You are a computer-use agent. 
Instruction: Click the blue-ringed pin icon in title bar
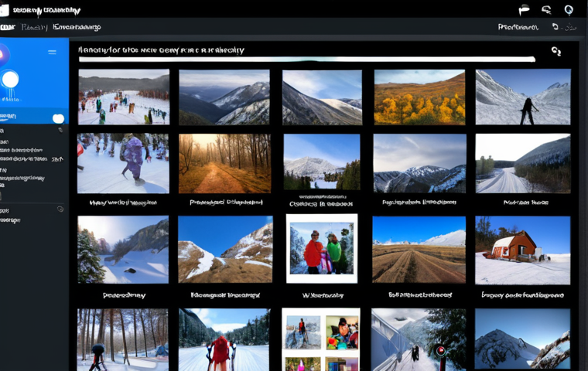569,10
